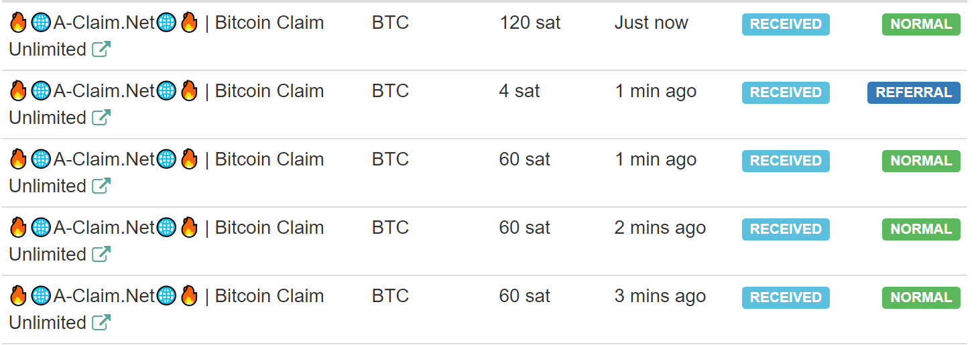
Task: Open A-Claim.Net link in the Just now row
Action: [104, 23]
